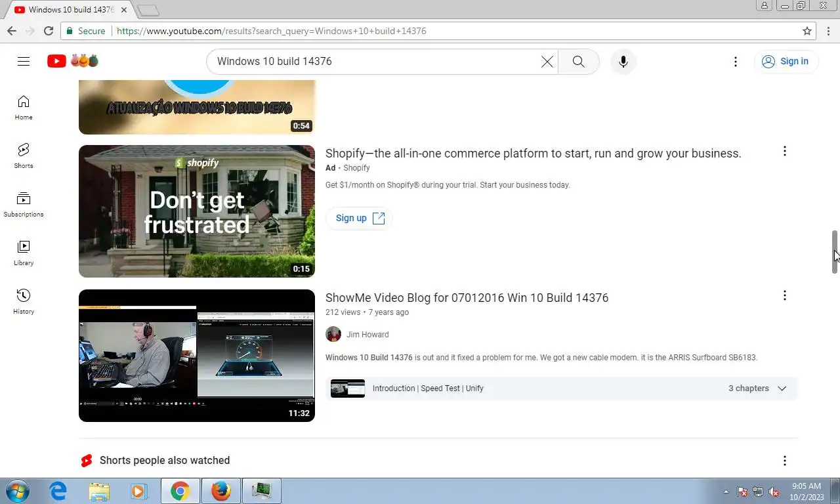Visit the Jim Howard channel name

click(x=367, y=334)
